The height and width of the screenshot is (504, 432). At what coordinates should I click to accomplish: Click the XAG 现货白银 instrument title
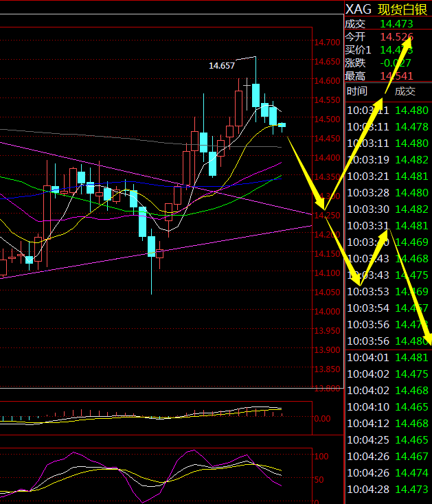click(387, 10)
